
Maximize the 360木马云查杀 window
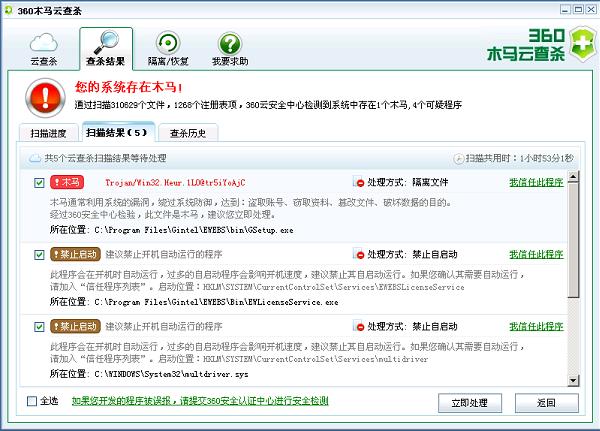click(x=579, y=10)
